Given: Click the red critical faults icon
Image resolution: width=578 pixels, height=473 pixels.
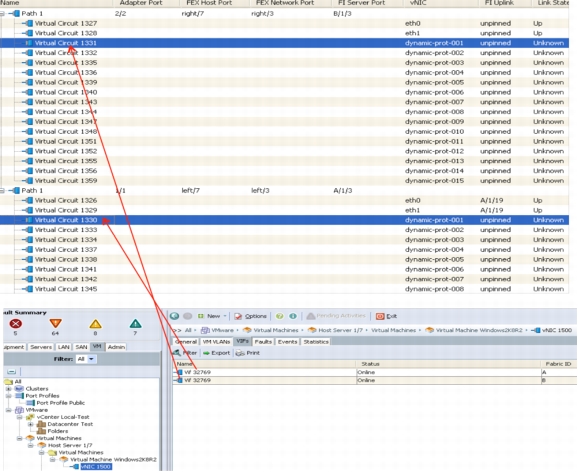Looking at the screenshot, I should click(15, 324).
